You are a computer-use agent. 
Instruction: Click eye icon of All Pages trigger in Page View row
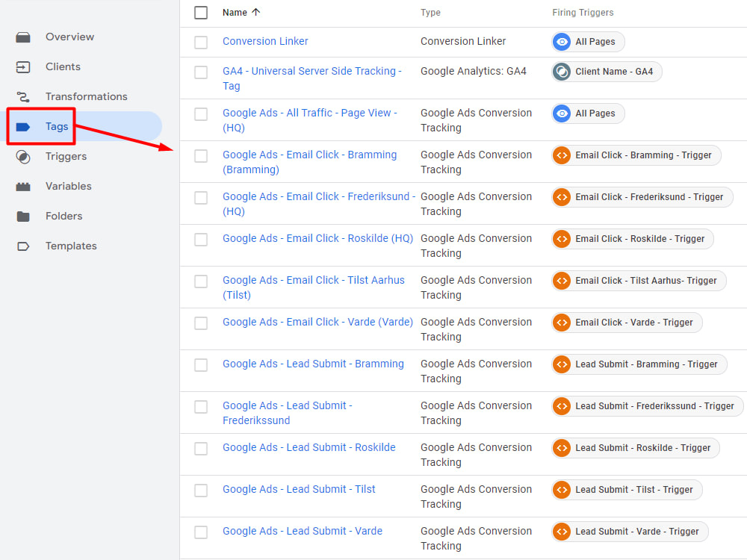coord(562,113)
